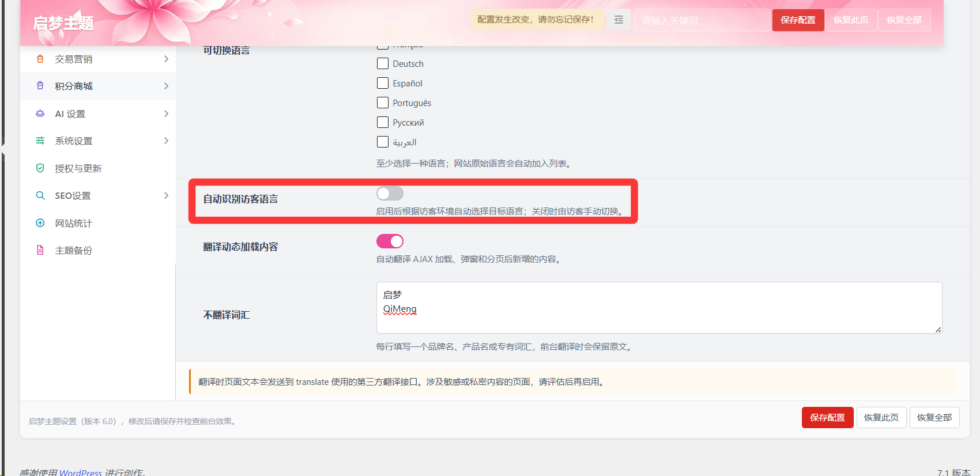This screenshot has height=476, width=980.
Task: Click the 启梦主题 logo title
Action: (63, 23)
